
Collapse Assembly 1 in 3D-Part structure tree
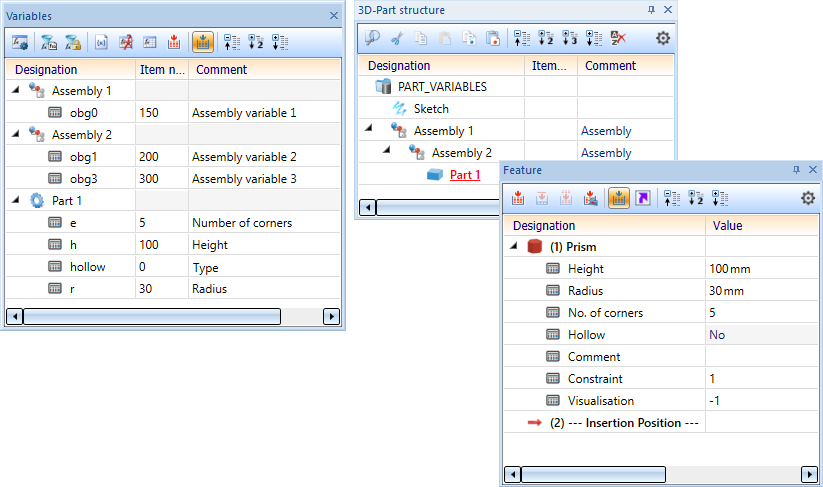[368, 128]
